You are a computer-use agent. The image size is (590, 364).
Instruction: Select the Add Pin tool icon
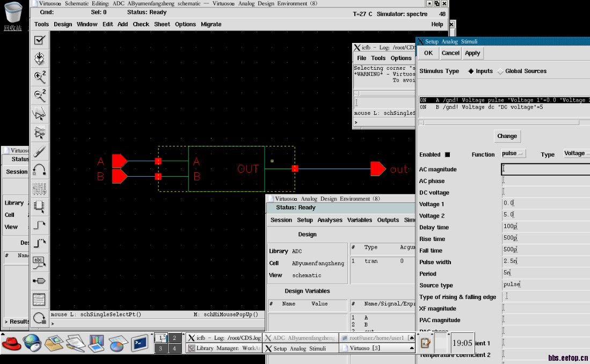[x=40, y=280]
